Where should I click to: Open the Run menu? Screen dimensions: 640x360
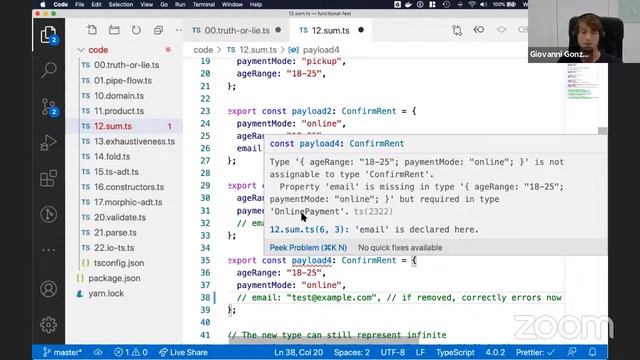coord(180,4)
